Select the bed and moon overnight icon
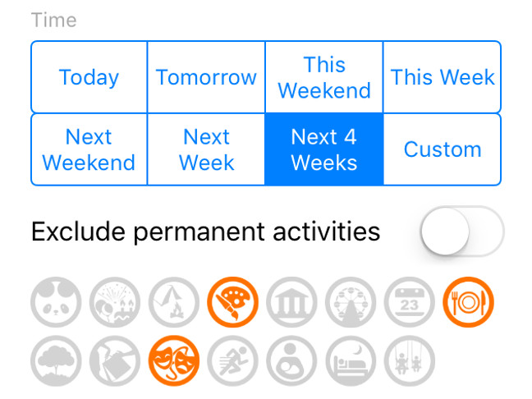This screenshot has width=532, height=399. pyautogui.click(x=351, y=360)
